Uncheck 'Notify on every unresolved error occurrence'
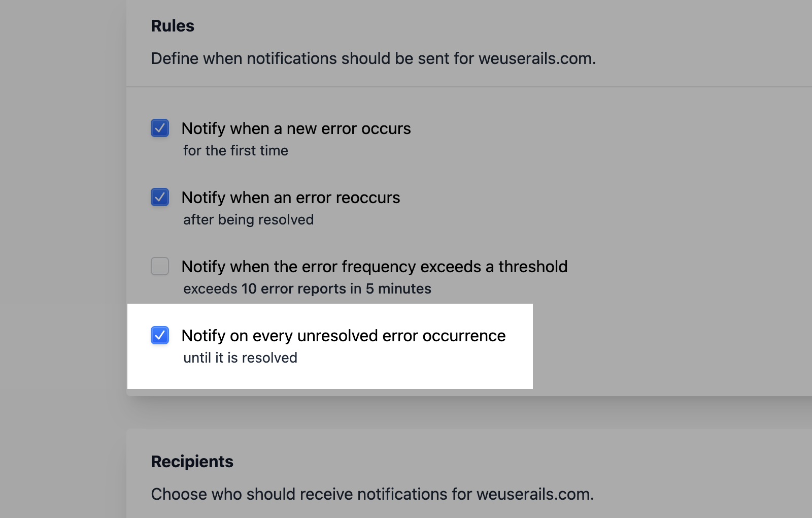This screenshot has height=518, width=812. [159, 335]
